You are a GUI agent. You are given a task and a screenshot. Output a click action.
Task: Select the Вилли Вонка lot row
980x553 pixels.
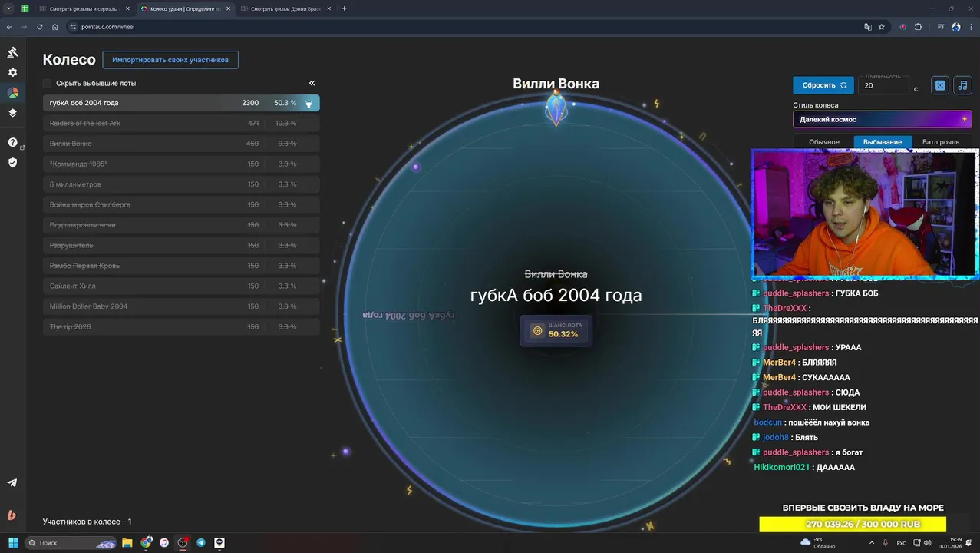(181, 144)
